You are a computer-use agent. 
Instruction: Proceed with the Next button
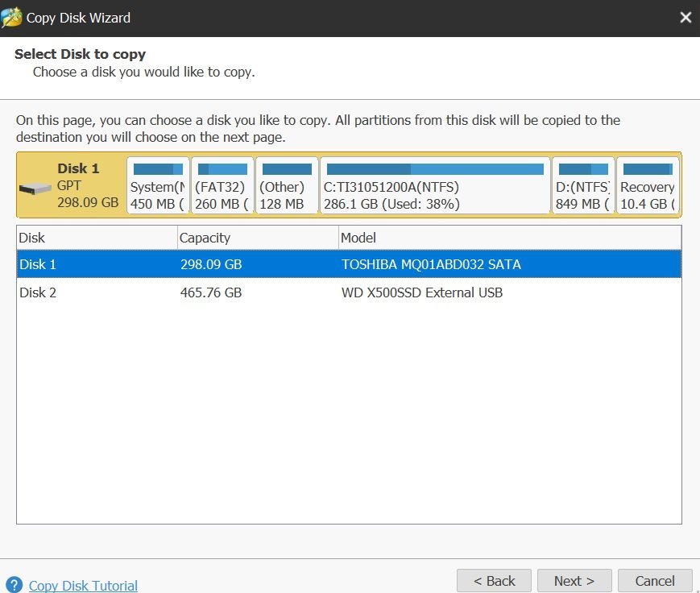[x=574, y=581]
